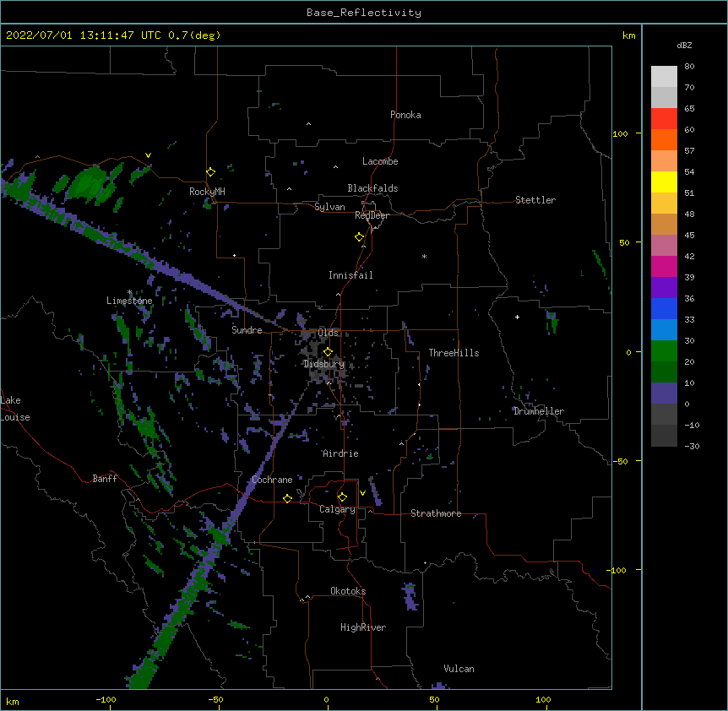Click the -50 tick on the right vertical axis
Screen dimensions: 728x711
pos(620,461)
